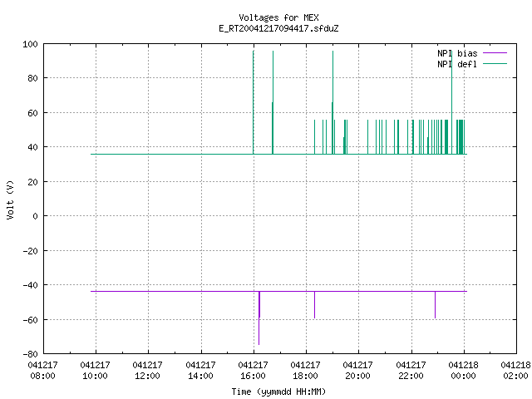Click the y-axis tick label '-40'

click(30, 285)
